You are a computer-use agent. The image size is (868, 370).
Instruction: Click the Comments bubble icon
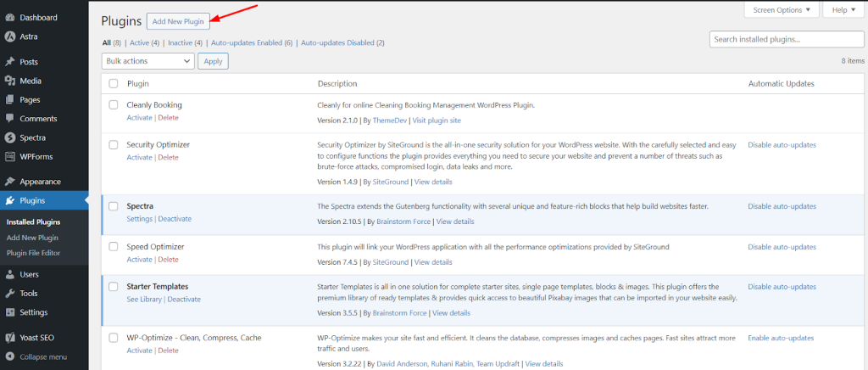tap(9, 119)
